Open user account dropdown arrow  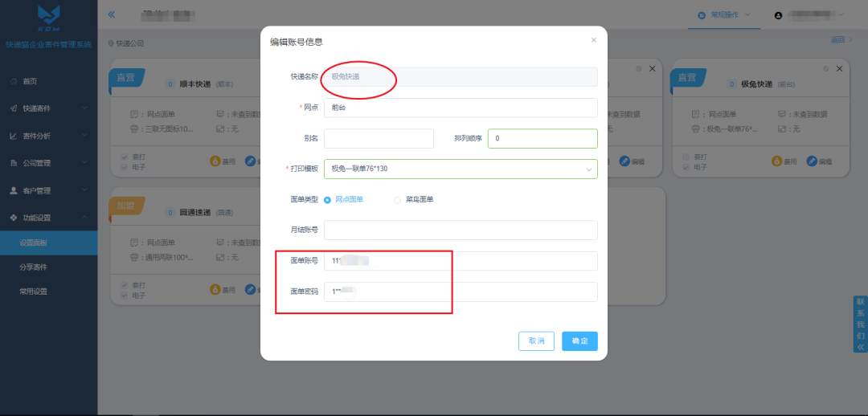(x=841, y=15)
